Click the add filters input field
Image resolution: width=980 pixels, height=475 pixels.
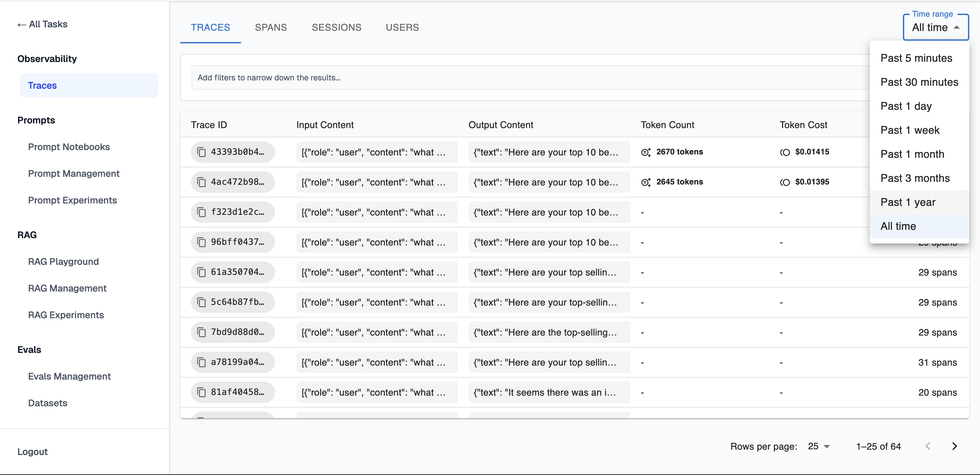tap(525, 78)
